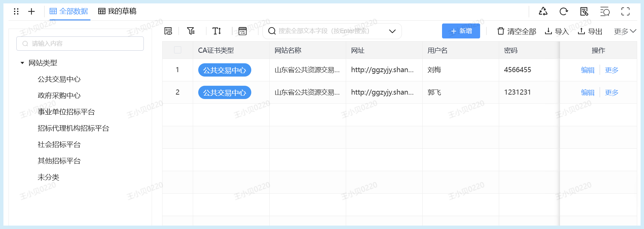Click the website URL in row 1
Viewport: 644px width, 229px height.
[382, 70]
